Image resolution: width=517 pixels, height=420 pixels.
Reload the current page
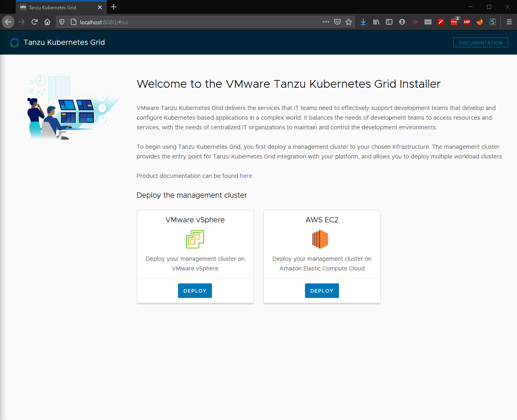(x=34, y=22)
